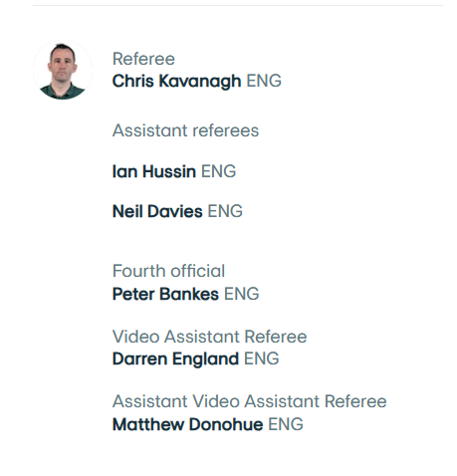Select assistant referee Neil Davies
This screenshot has height=476, width=457.
157,211
